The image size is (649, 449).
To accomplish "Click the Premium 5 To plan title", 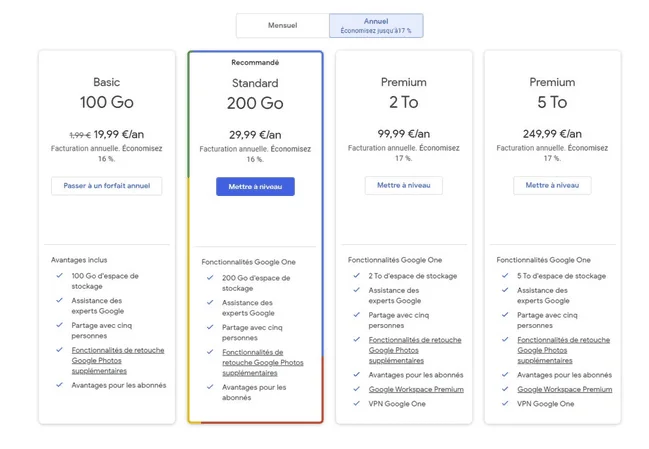I will (552, 93).
